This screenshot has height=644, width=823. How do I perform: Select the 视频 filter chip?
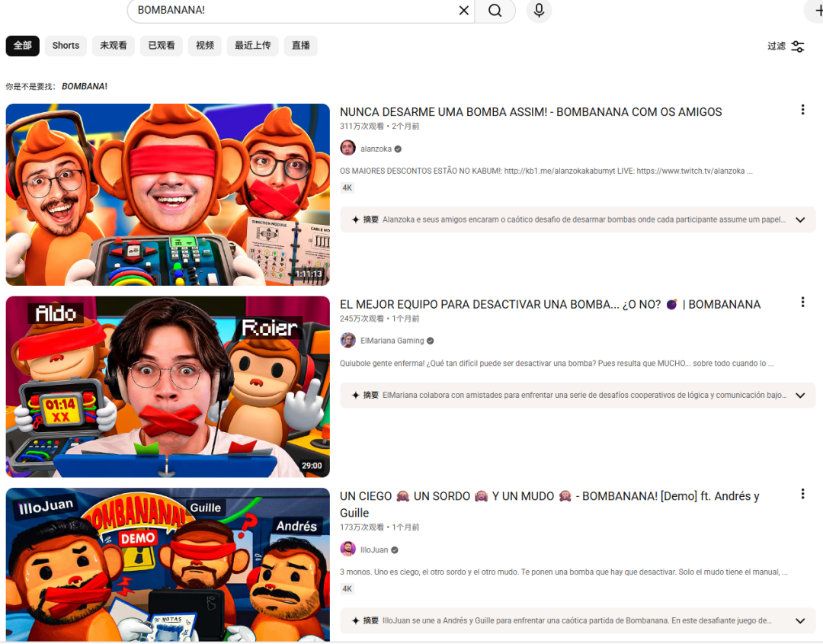pyautogui.click(x=205, y=46)
